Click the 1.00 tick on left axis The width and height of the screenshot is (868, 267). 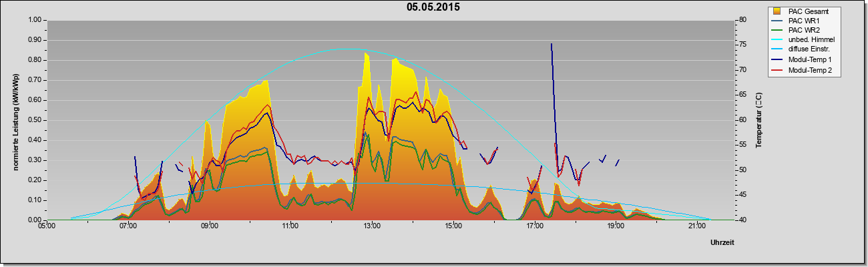(x=34, y=20)
